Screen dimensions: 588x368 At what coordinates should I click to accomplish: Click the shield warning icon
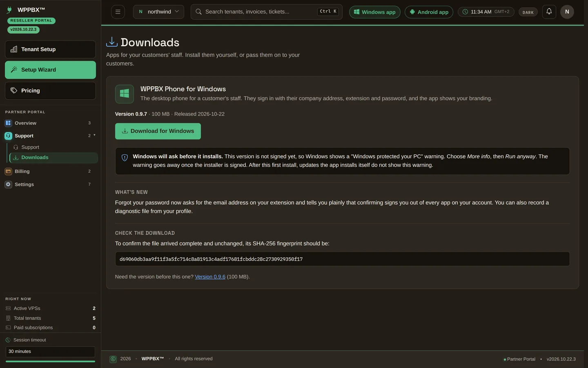pyautogui.click(x=125, y=157)
